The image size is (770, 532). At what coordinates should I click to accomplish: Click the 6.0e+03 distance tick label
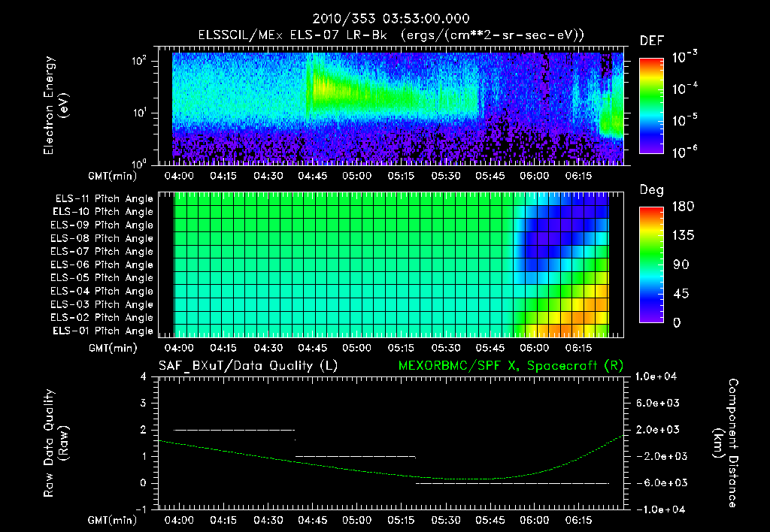tap(659, 403)
